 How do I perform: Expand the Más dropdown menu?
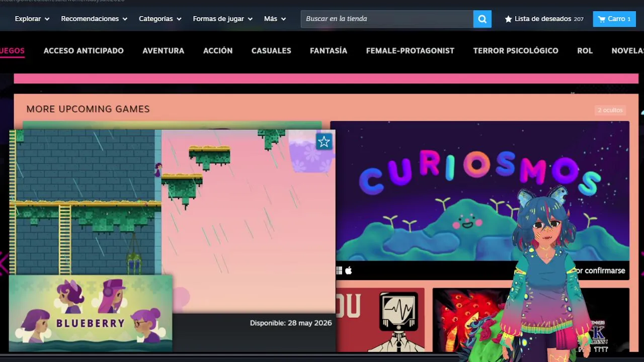(x=275, y=19)
